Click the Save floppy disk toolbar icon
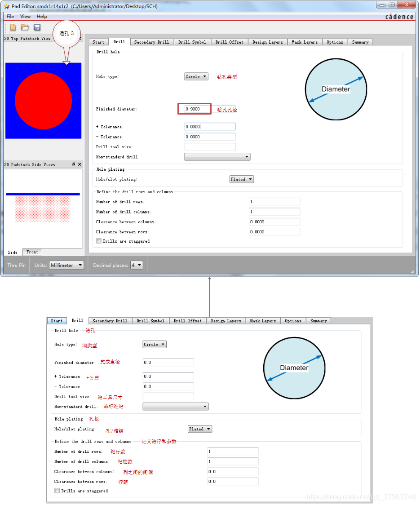 point(37,27)
